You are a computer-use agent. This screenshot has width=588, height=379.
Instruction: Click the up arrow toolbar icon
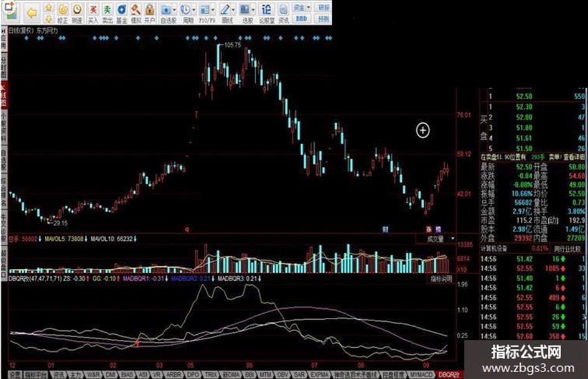[x=49, y=7]
